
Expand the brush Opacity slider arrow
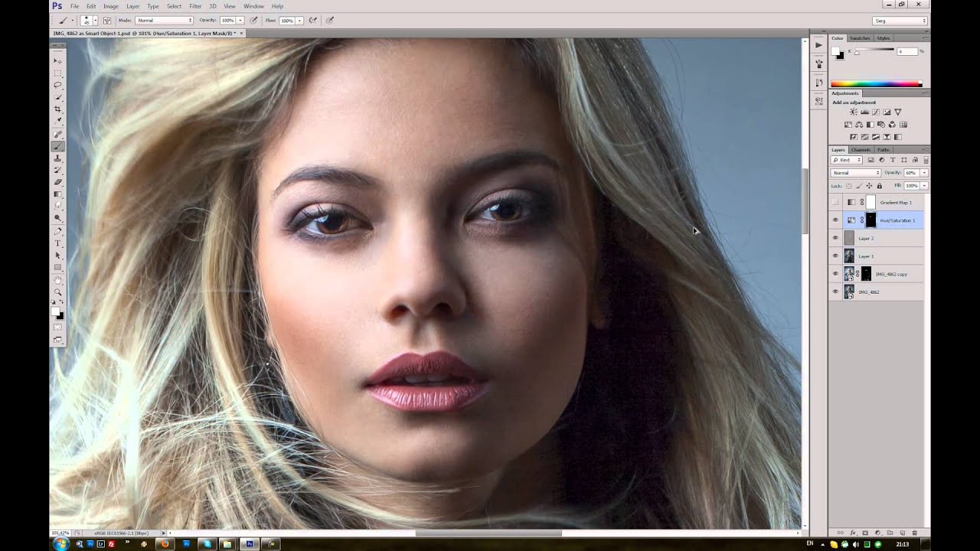(240, 21)
